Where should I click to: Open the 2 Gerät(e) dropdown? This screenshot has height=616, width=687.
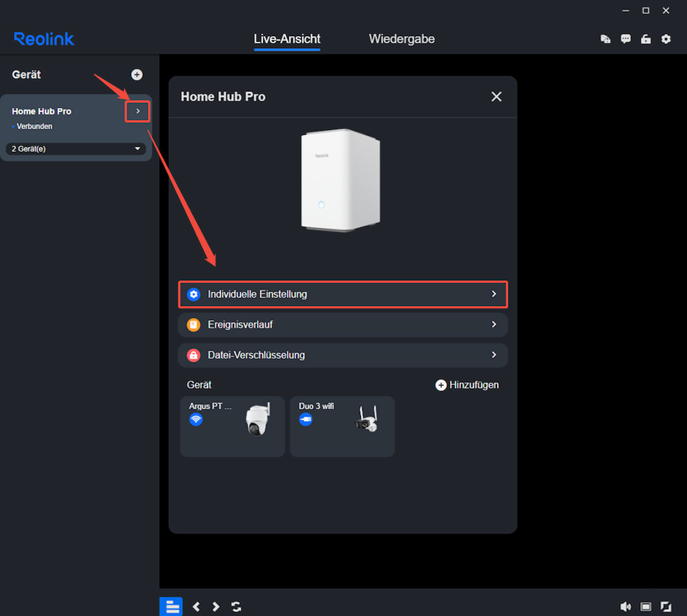pyautogui.click(x=76, y=149)
